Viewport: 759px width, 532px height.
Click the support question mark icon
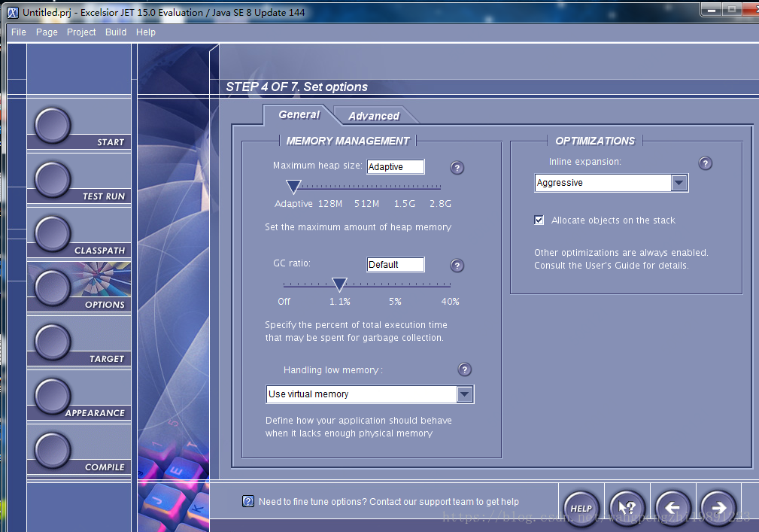tap(247, 501)
